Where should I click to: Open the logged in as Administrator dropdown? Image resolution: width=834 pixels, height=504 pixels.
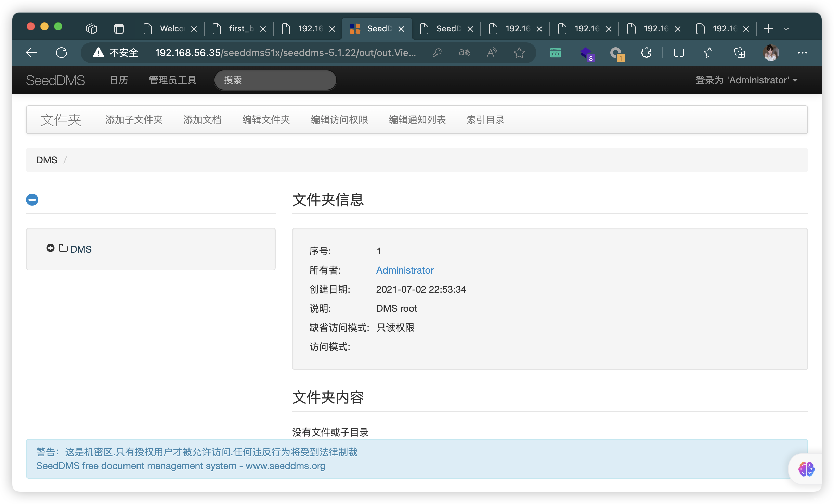click(746, 80)
